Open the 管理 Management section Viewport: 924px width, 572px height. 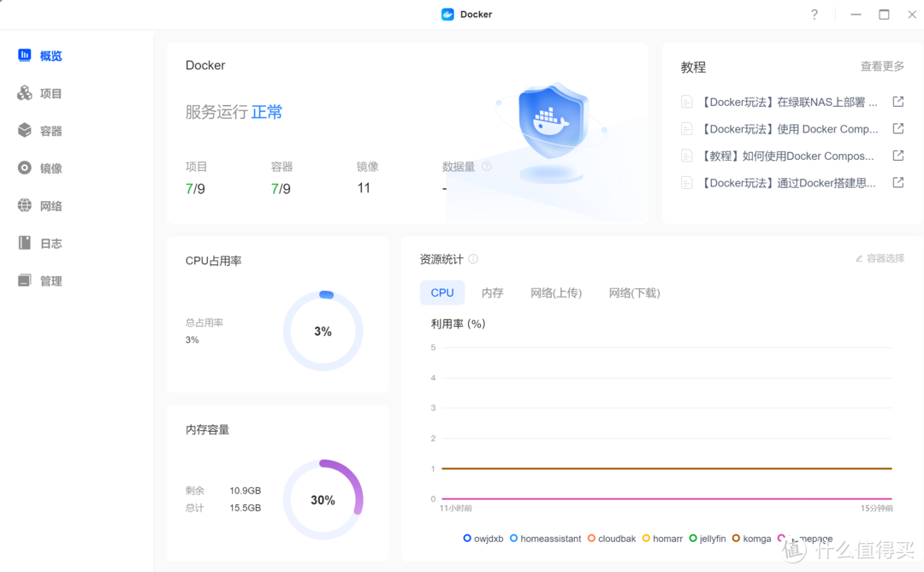[40, 280]
